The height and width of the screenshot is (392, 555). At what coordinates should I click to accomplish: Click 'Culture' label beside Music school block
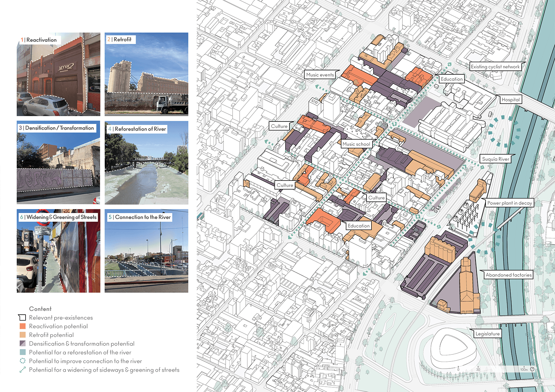coord(279,126)
